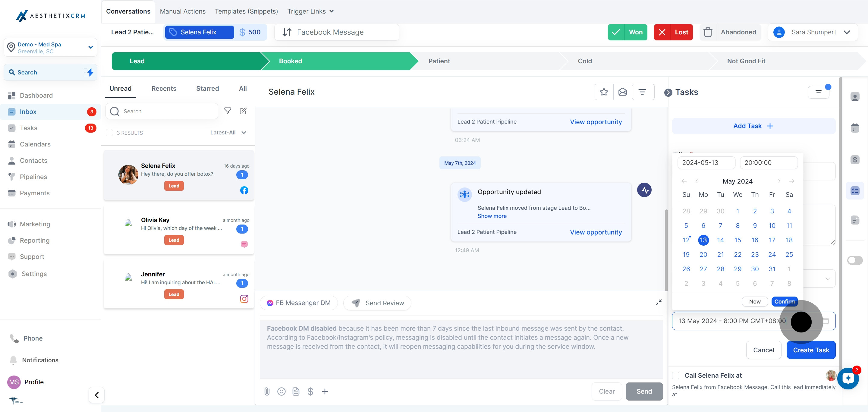
Task: Collapse the message composer
Action: point(658,302)
